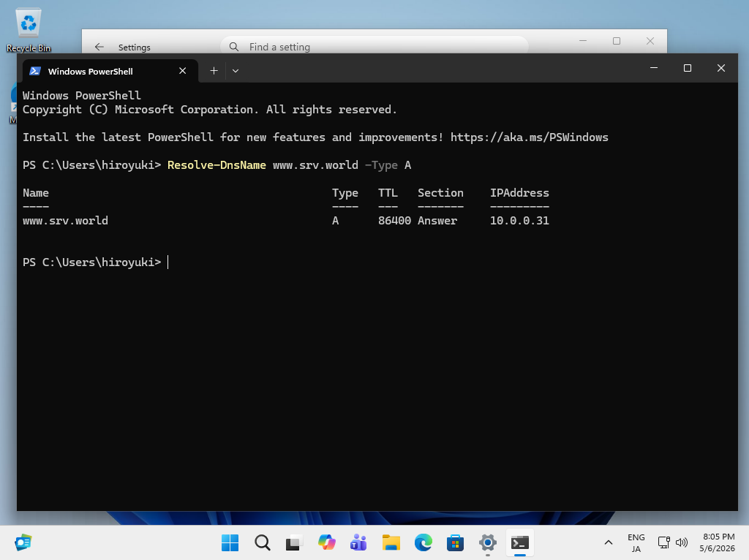Minimize the Settings window
Screen dimensions: 749x560
point(583,41)
